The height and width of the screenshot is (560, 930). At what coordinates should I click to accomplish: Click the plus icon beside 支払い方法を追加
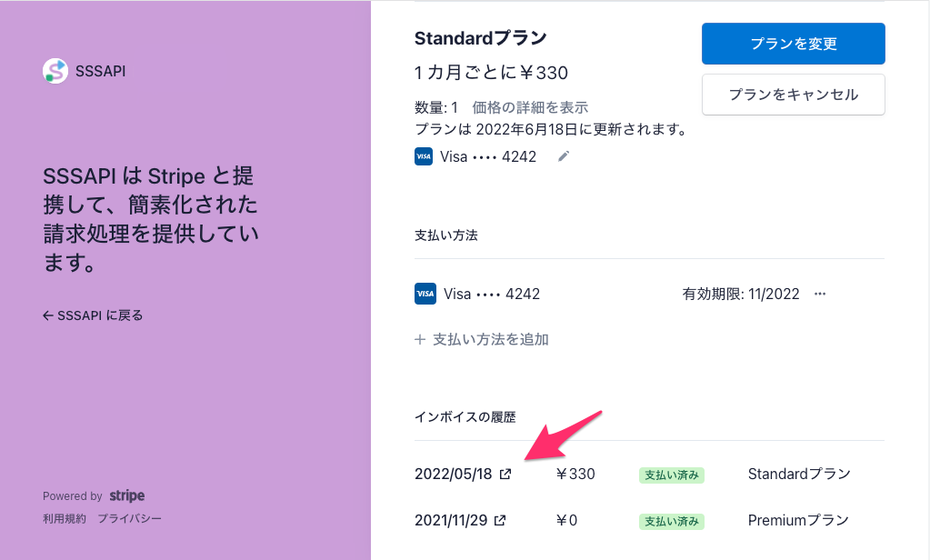(x=419, y=339)
